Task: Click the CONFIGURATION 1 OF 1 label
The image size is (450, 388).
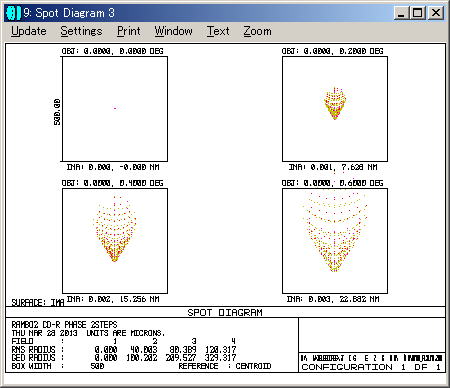Action: (x=371, y=367)
